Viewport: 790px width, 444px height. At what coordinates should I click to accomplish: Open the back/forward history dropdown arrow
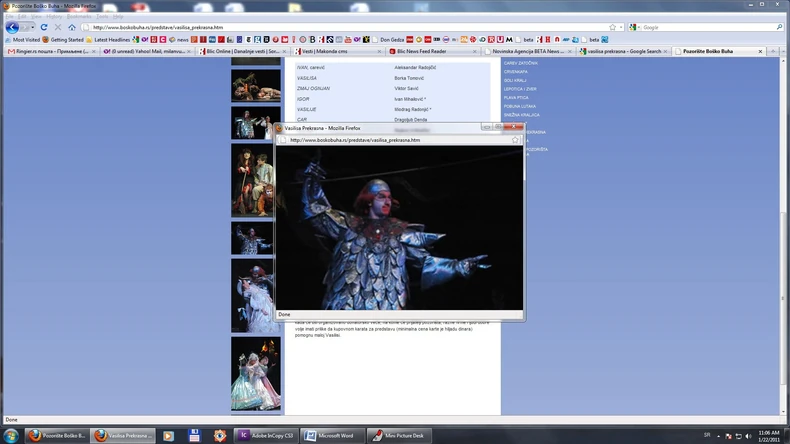(31, 28)
